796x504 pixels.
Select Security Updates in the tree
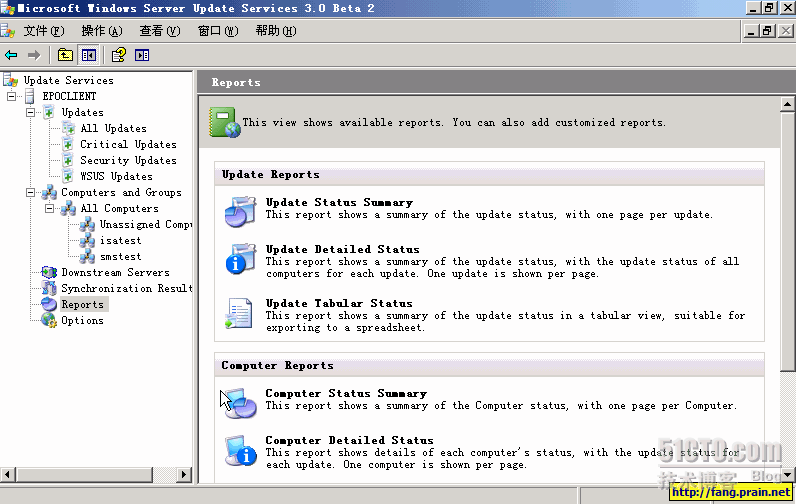coord(128,160)
